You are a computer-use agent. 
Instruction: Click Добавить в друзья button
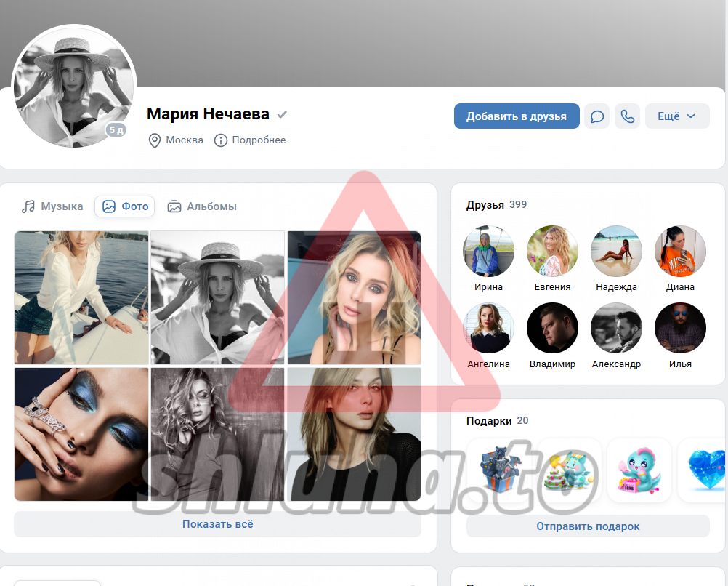pyautogui.click(x=516, y=116)
